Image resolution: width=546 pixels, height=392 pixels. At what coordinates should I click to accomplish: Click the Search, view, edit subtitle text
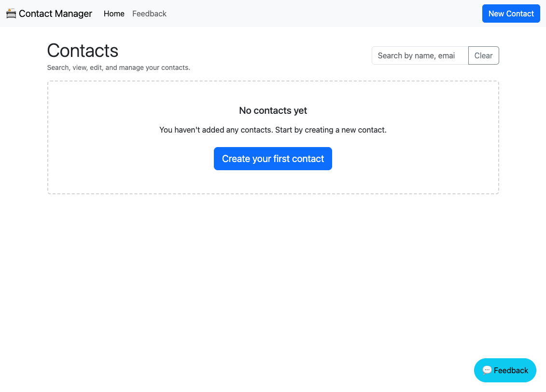119,68
